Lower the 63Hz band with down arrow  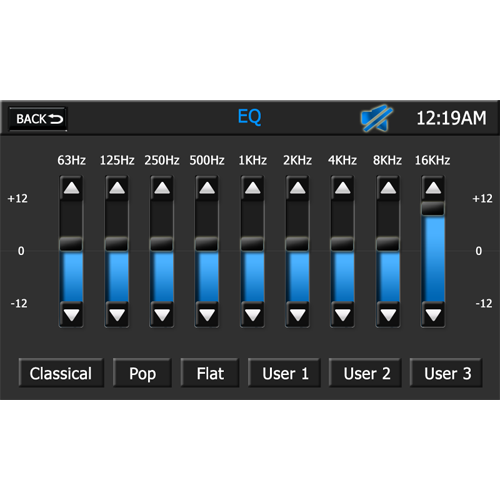point(71,314)
